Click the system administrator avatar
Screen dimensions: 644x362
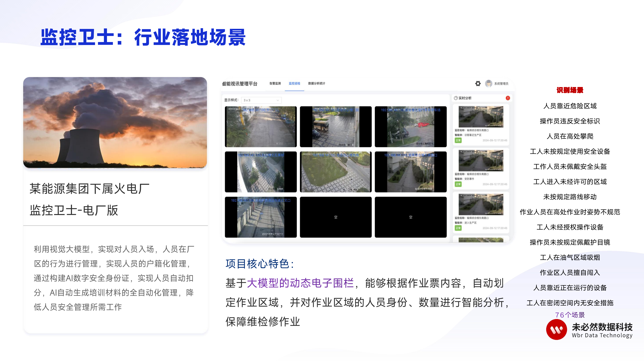click(x=488, y=84)
